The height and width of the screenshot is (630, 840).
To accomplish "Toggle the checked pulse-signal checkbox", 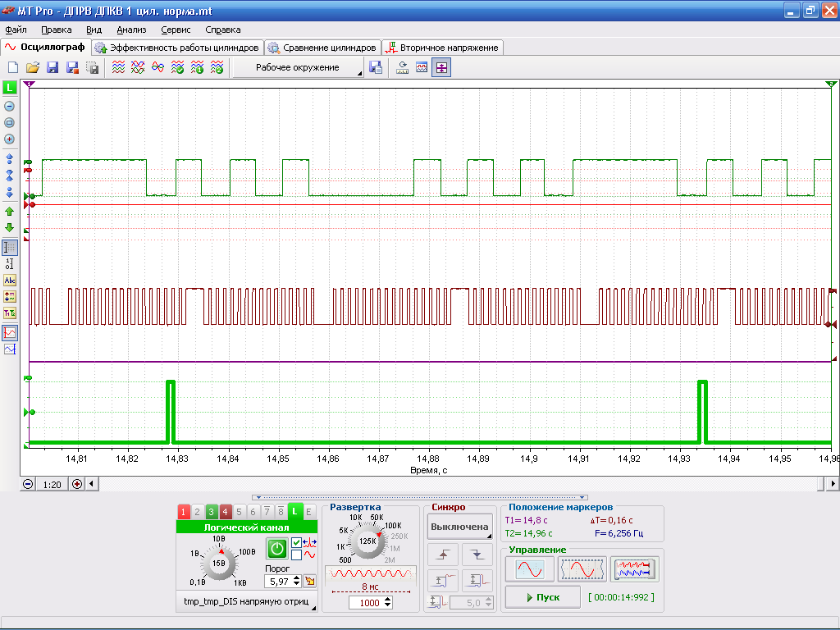I will 297,543.
